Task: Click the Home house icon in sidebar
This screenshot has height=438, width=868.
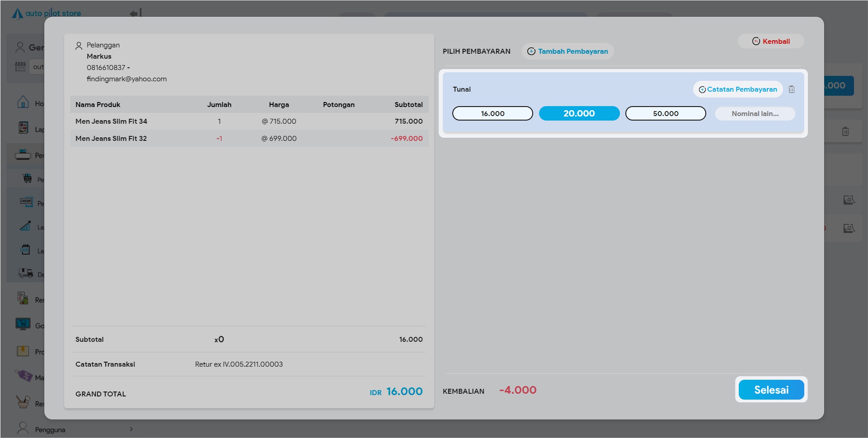Action: pos(23,102)
